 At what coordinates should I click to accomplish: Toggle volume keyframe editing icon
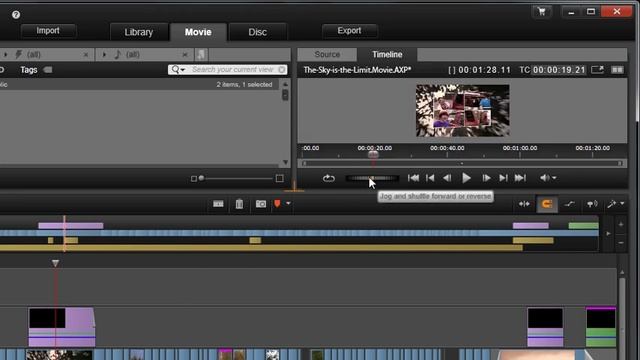tap(569, 204)
